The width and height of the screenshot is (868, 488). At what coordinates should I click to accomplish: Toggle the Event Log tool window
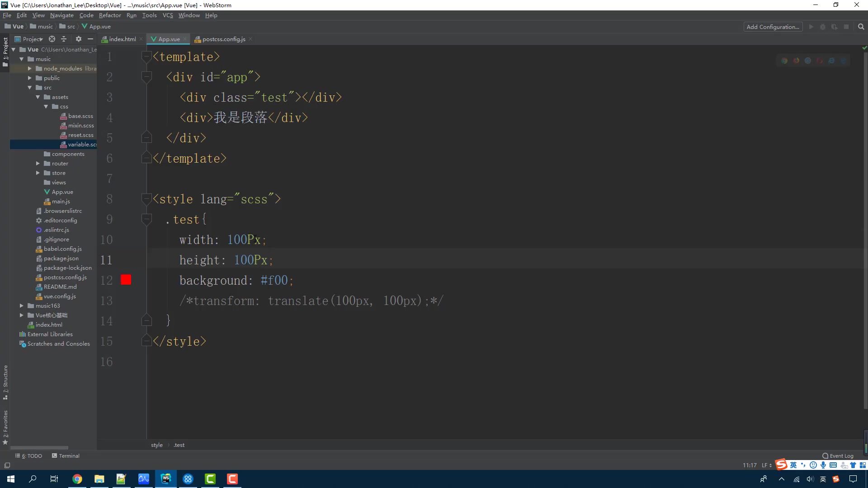(x=838, y=456)
